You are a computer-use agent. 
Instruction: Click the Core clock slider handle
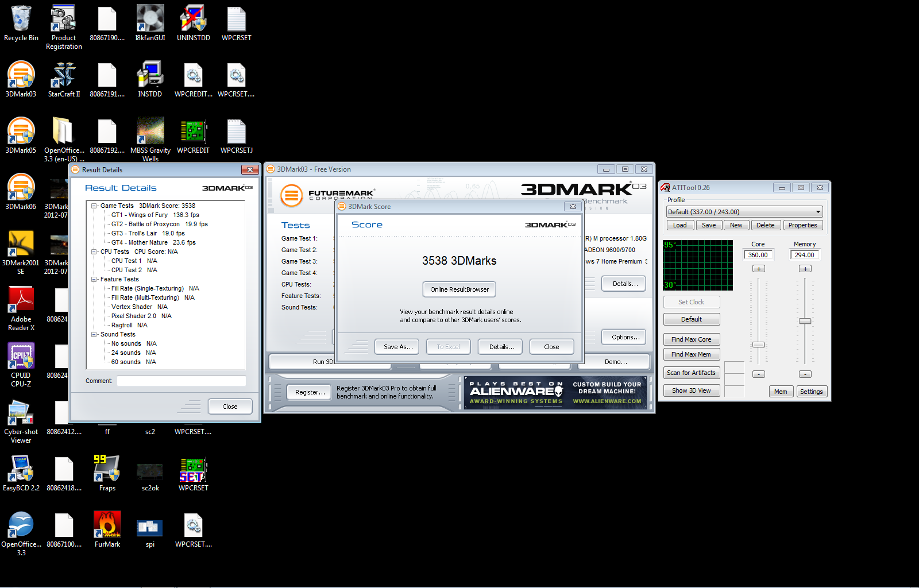point(759,345)
